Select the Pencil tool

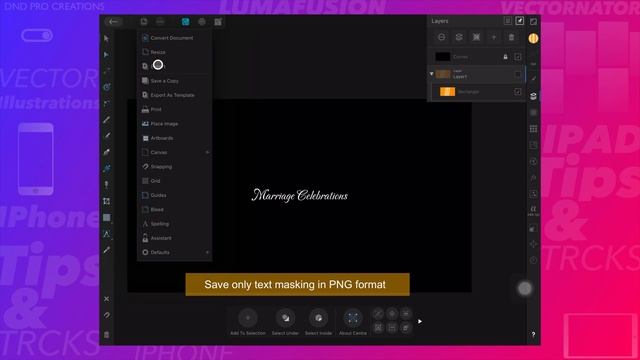point(107,120)
